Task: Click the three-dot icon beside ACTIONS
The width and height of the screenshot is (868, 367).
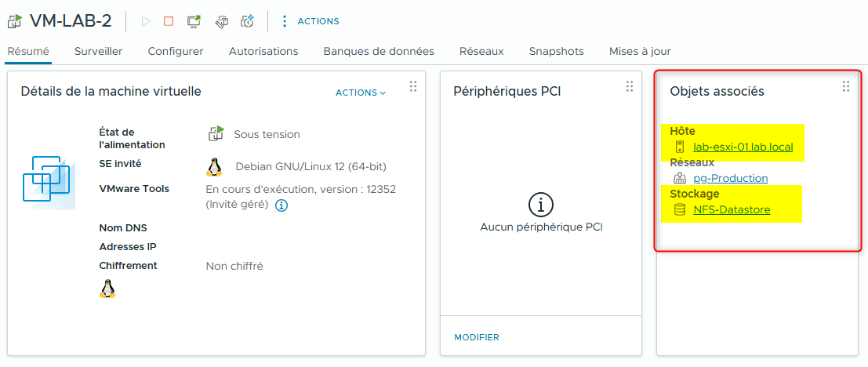Action: 285,22
